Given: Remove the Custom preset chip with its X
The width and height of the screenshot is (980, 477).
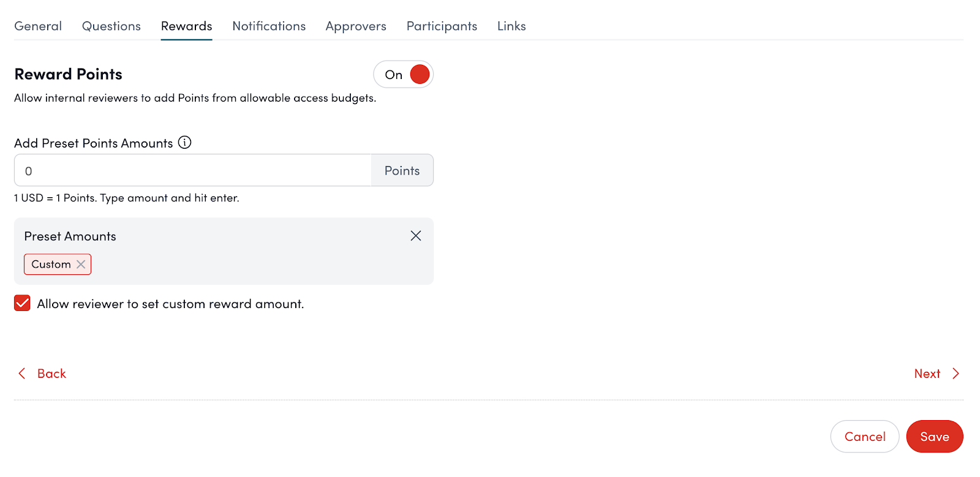Looking at the screenshot, I should 81,265.
